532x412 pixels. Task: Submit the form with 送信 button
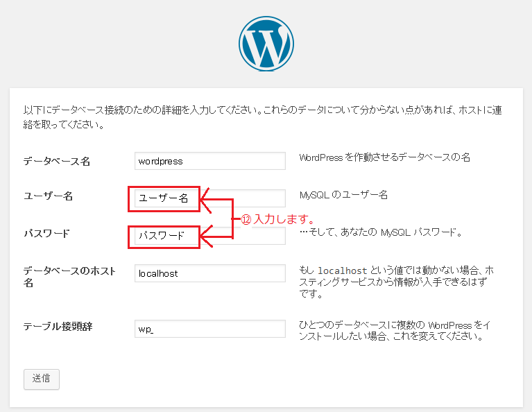pos(42,379)
